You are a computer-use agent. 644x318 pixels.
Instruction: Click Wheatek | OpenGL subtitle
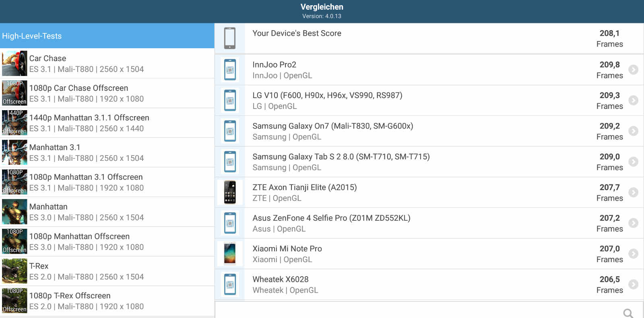pyautogui.click(x=285, y=290)
